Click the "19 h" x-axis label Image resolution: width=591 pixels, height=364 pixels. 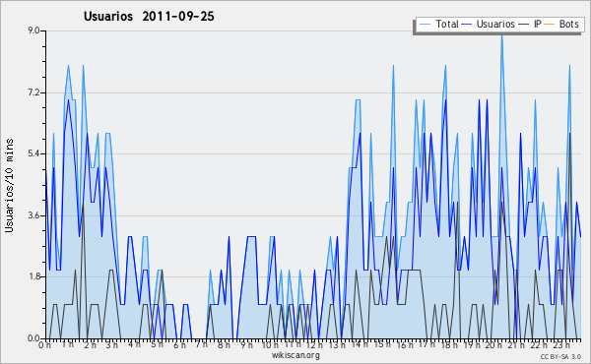click(471, 345)
